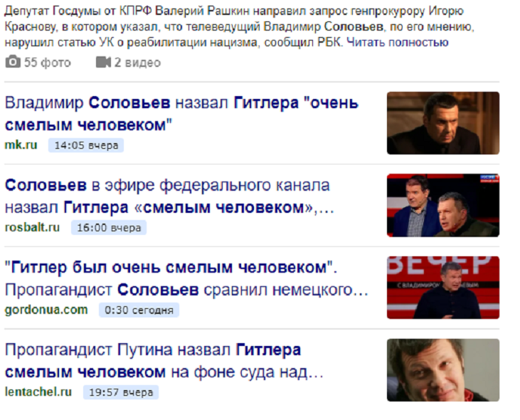This screenshot has width=520, height=420.
Task: Open gordonua headline Гитлер был очень смелым
Action: pos(186,278)
